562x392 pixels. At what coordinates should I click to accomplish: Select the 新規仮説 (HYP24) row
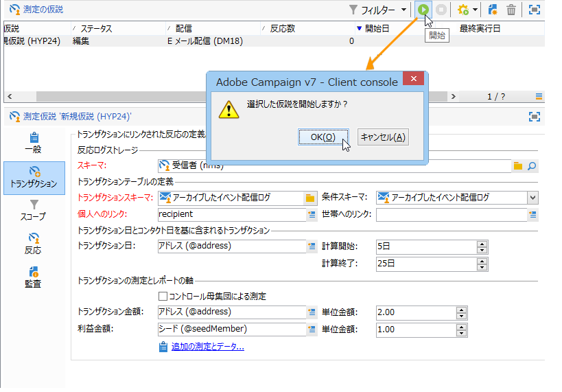pos(274,41)
